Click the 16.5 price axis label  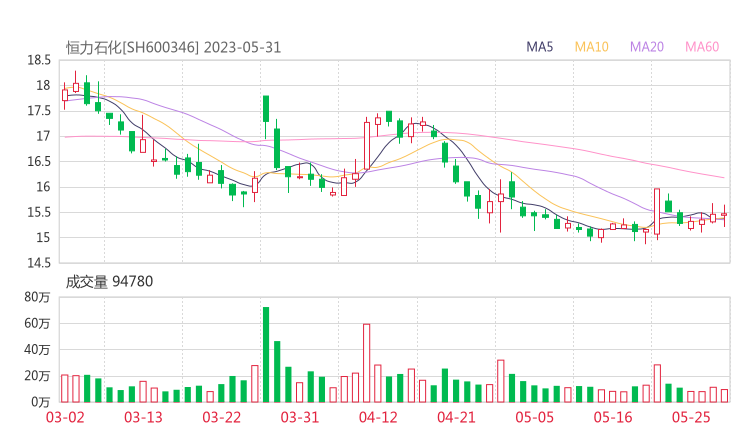pyautogui.click(x=39, y=161)
